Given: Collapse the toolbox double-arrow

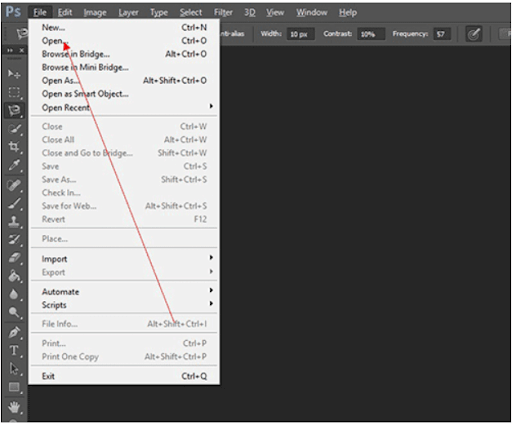Looking at the screenshot, I should point(10,50).
